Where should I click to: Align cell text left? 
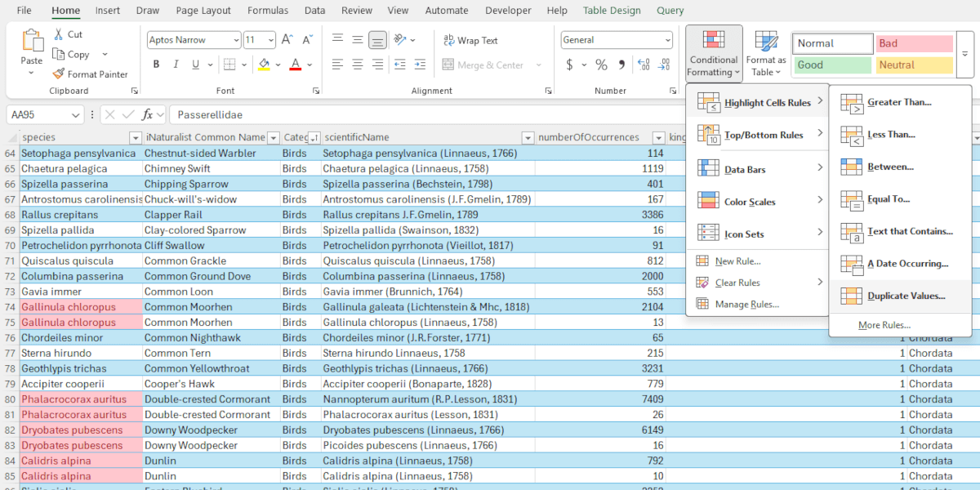pyautogui.click(x=337, y=65)
